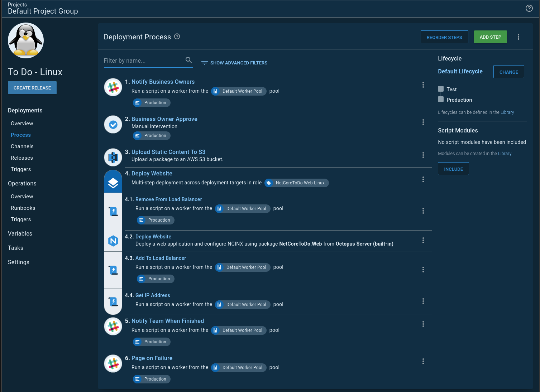Click the script icon for Get IP Address
This screenshot has width=540, height=392.
tap(113, 302)
